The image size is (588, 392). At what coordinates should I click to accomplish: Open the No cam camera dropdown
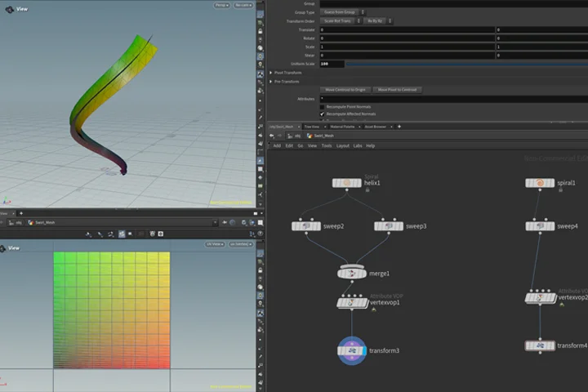[x=243, y=5]
